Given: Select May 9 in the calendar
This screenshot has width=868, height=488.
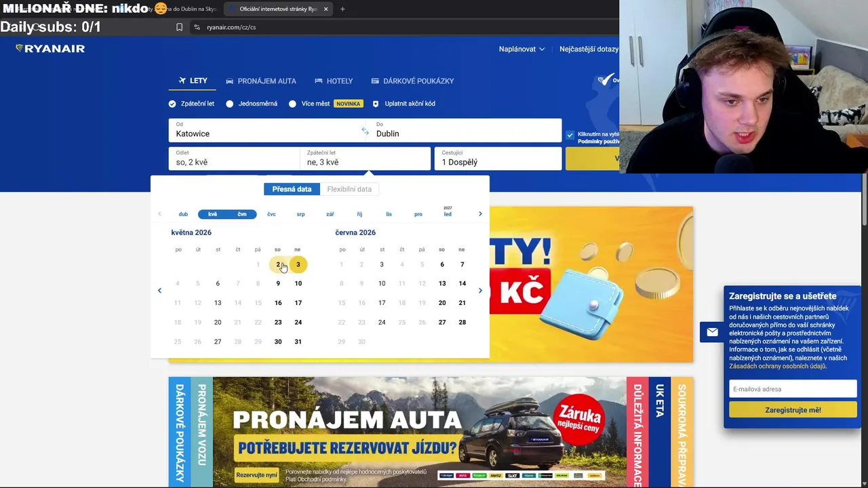Looking at the screenshot, I should 278,283.
